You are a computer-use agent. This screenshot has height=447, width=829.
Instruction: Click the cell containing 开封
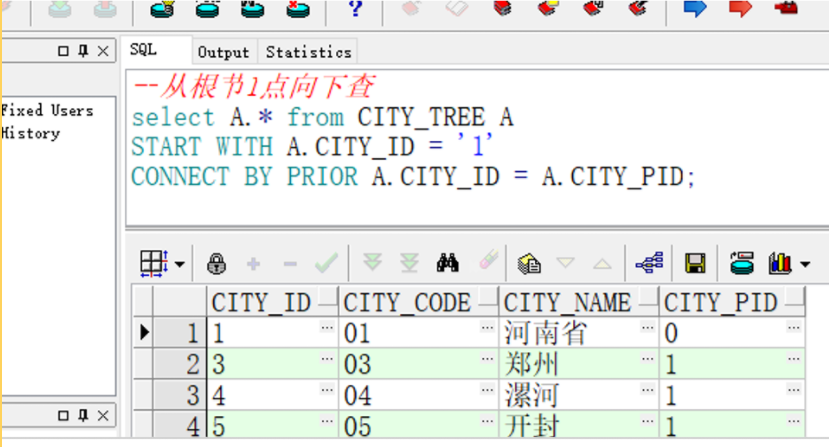[578, 425]
